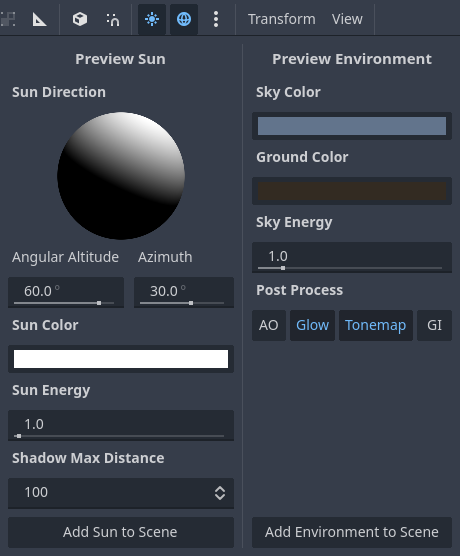The height and width of the screenshot is (556, 460).
Task: Click the snap object to floor icon
Action: 113,19
